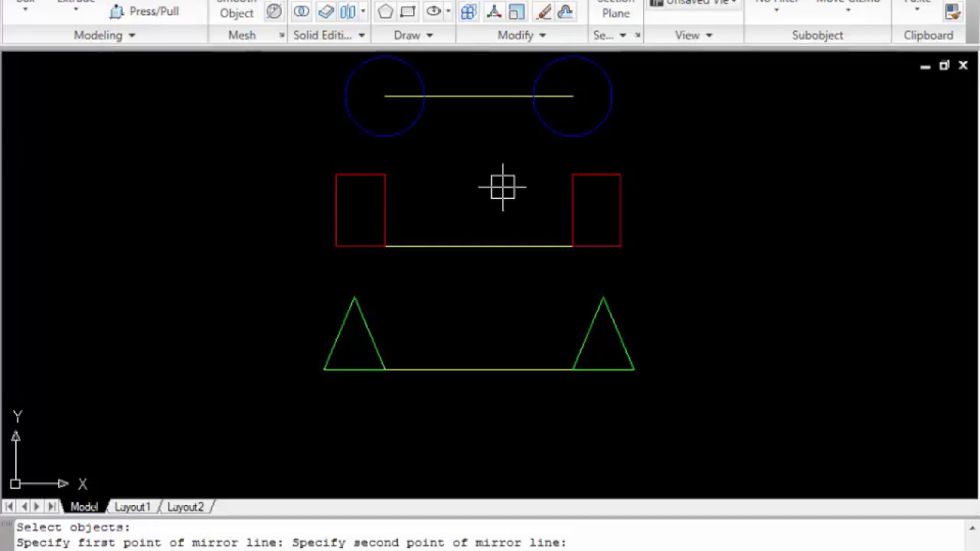Open the Box primitive dropdown arrow
980x551 pixels.
(x=25, y=10)
